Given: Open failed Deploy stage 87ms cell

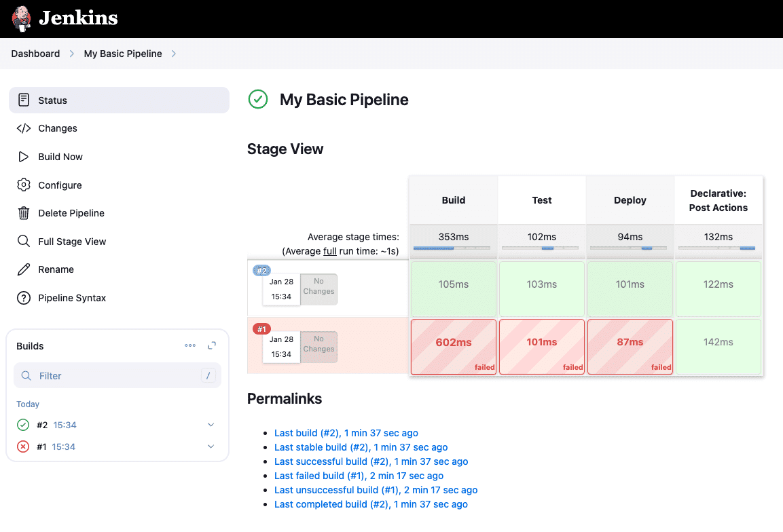Looking at the screenshot, I should coord(630,347).
